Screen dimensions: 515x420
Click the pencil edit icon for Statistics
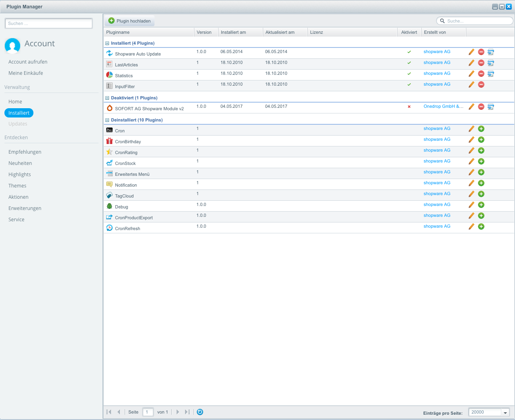[471, 74]
